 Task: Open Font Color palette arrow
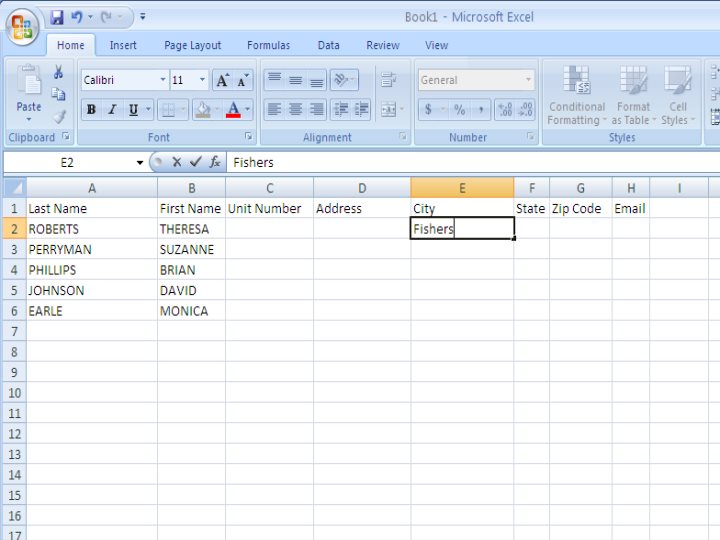click(x=248, y=109)
